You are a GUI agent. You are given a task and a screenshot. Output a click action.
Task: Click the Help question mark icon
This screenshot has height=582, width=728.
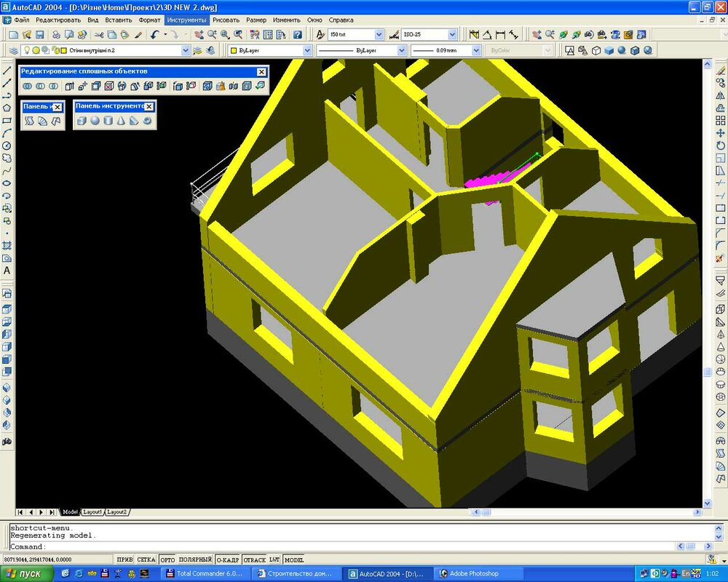pos(297,34)
